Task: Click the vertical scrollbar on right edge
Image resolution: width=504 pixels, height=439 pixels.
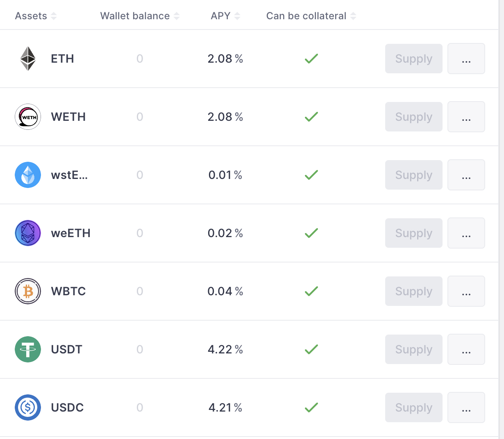Action: click(x=501, y=219)
